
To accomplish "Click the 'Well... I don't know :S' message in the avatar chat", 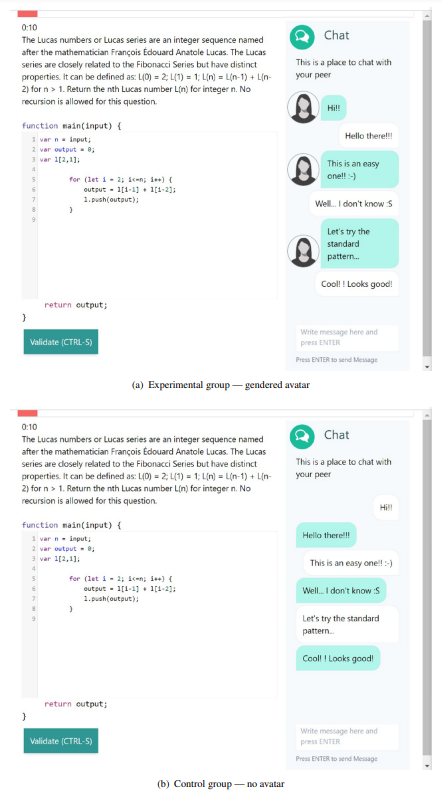I will pyautogui.click(x=354, y=204).
